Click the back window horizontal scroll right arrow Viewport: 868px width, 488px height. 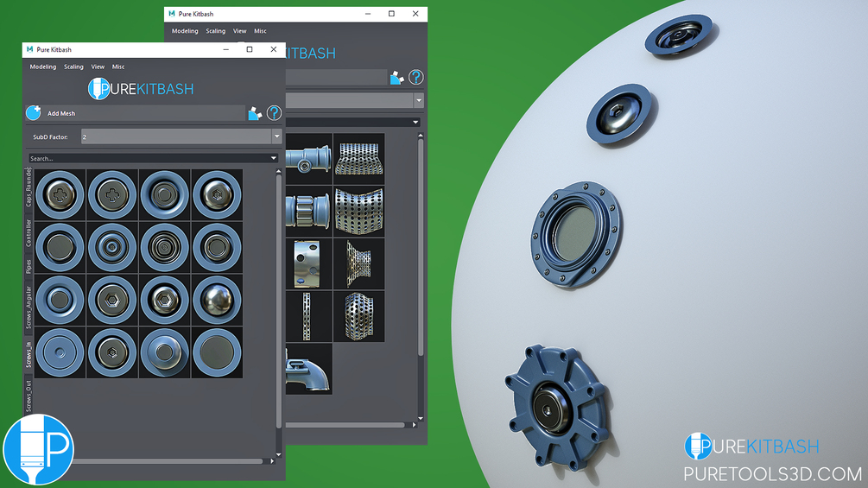point(414,425)
